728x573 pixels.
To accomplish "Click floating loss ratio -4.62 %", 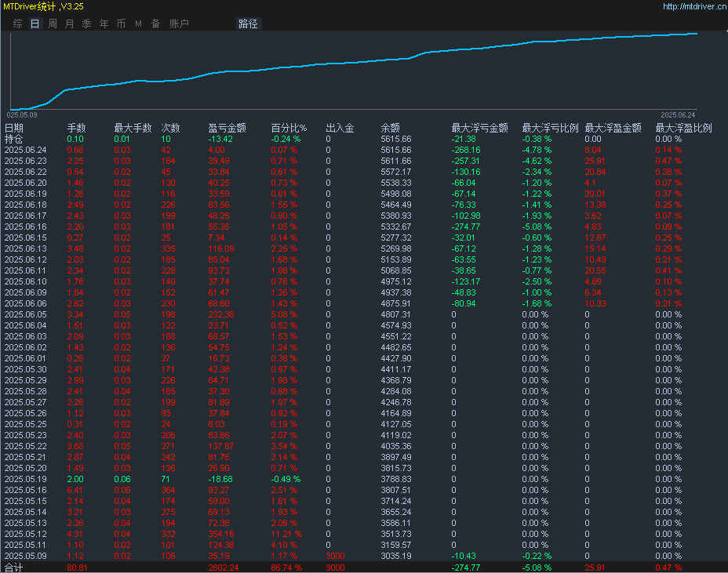I will [537, 161].
